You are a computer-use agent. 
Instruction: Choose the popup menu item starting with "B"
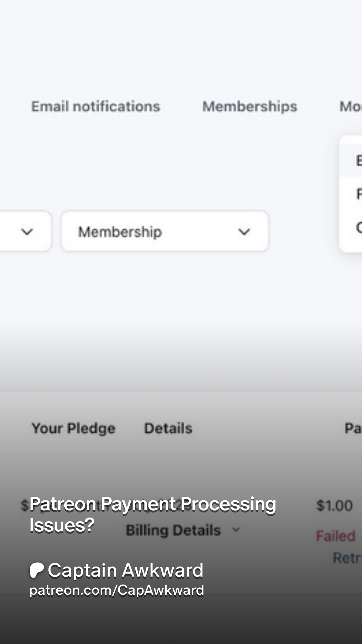click(357, 160)
